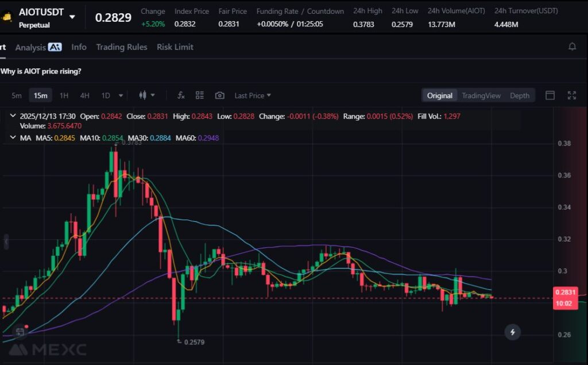Expand chart to fullscreen
The width and height of the screenshot is (588, 365).
tap(571, 95)
